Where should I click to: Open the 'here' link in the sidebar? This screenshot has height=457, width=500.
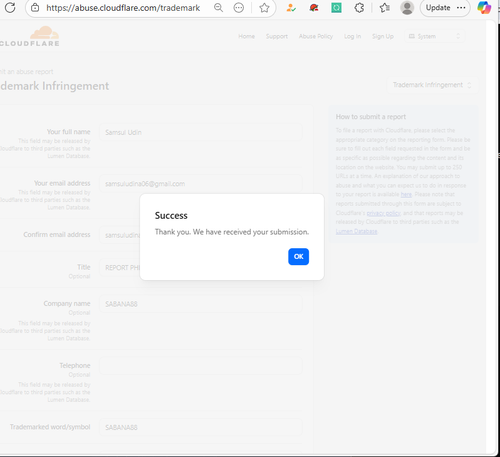406,194
